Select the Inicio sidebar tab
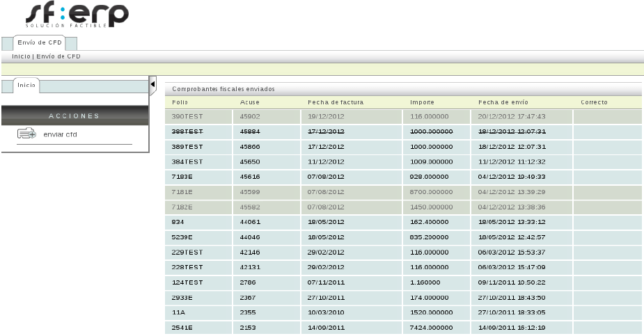 pos(26,85)
